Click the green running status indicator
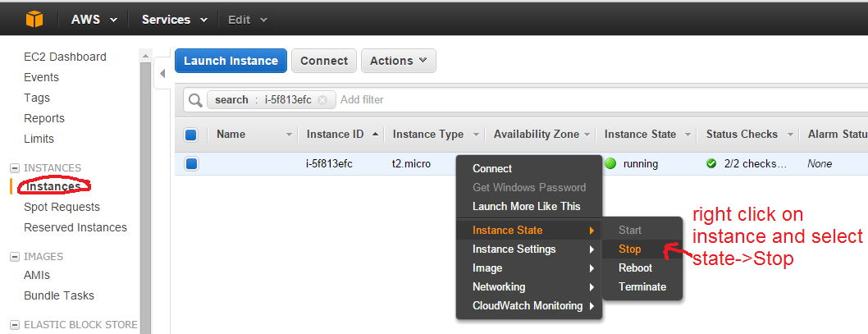868x334 pixels. 610,163
